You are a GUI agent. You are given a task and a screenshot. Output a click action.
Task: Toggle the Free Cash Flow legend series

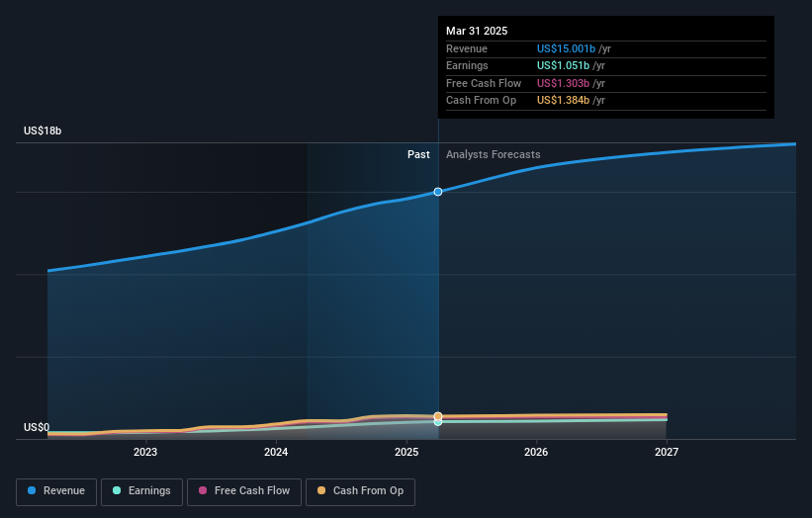[244, 491]
